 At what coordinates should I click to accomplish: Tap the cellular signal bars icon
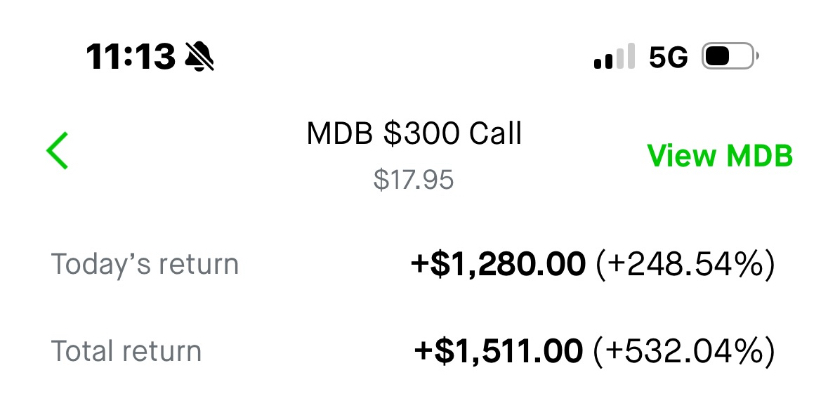point(614,57)
